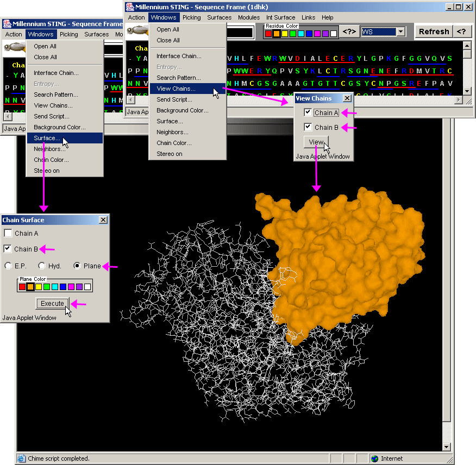The image size is (476, 465).
Task: Choose Background Color... in 1dhk Windows menu
Action: (x=187, y=110)
